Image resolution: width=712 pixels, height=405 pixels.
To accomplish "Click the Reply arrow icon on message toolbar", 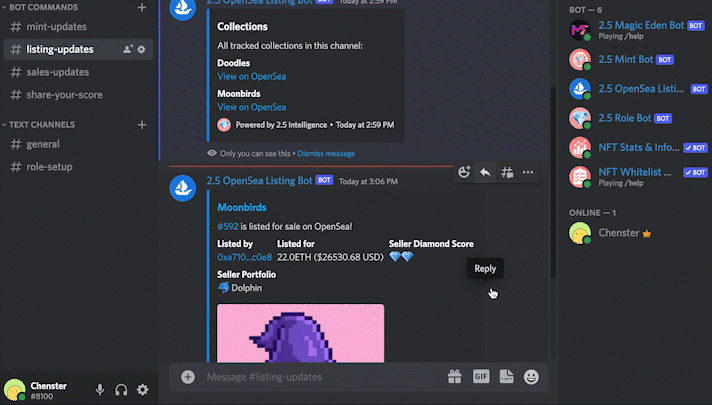I will point(485,172).
